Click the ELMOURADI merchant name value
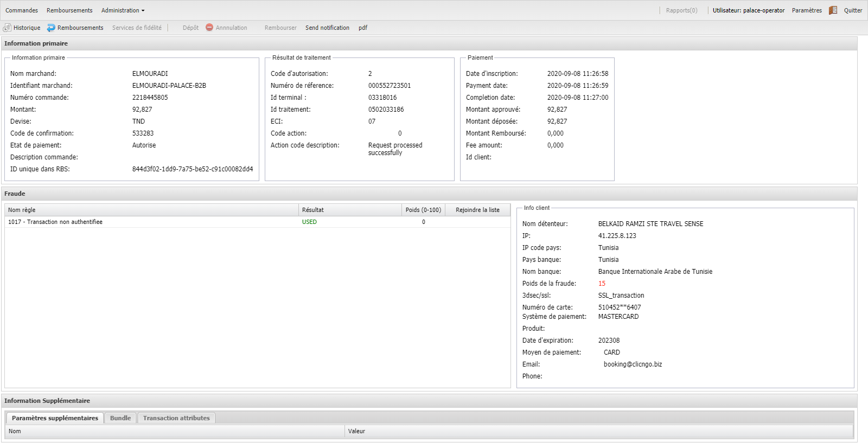The height and width of the screenshot is (443, 868). click(150, 74)
